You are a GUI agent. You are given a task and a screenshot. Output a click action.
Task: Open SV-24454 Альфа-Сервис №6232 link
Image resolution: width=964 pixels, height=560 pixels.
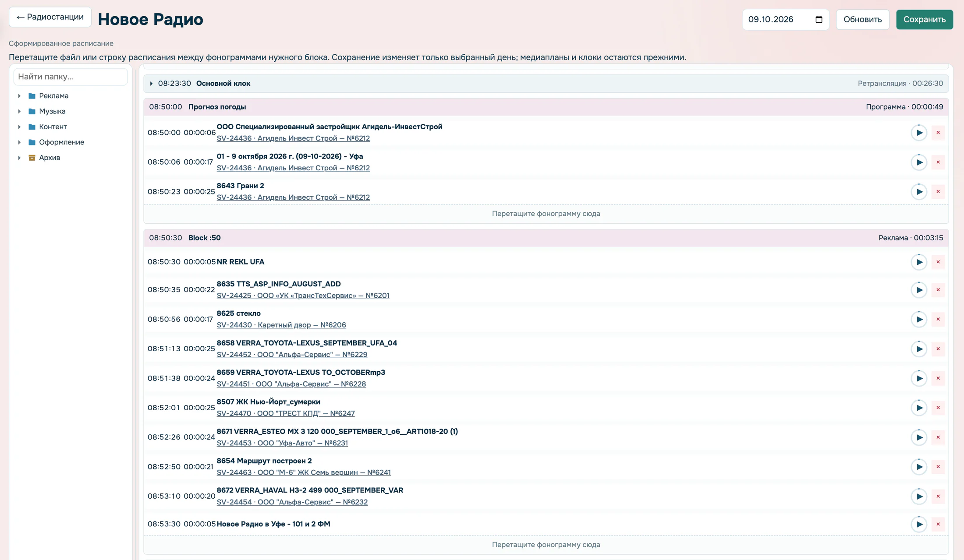point(292,502)
